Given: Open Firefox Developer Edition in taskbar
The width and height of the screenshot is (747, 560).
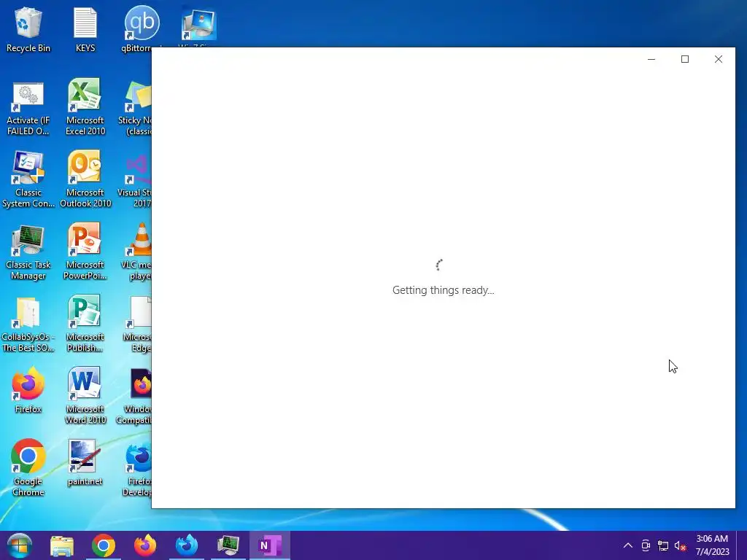Looking at the screenshot, I should coord(186,545).
